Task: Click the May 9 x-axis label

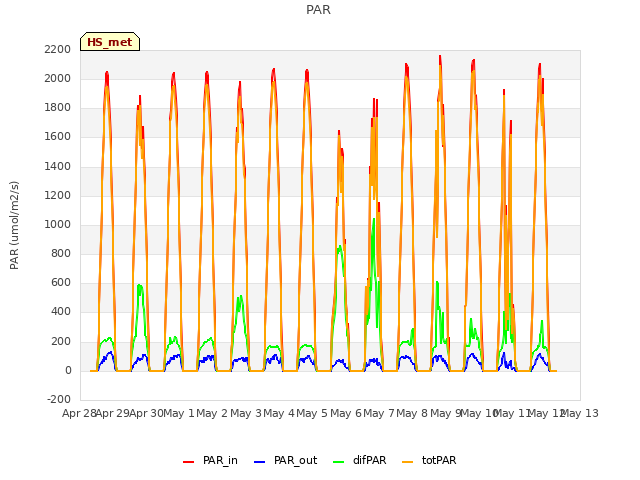Action: pyautogui.click(x=446, y=413)
